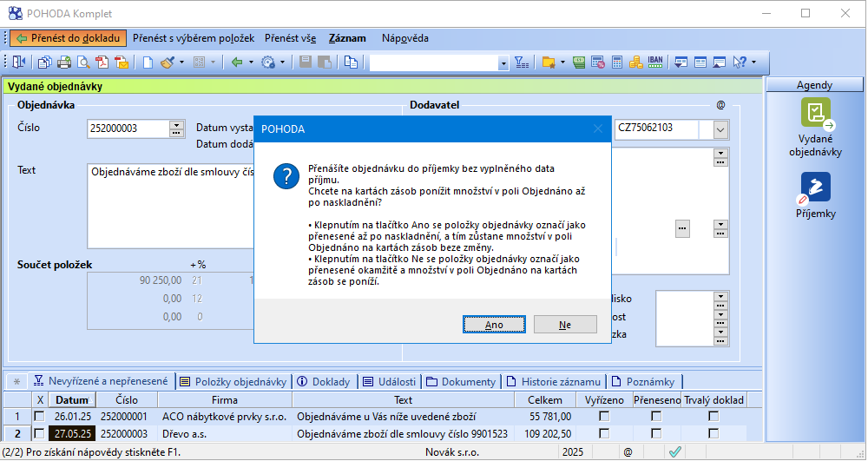Export to PDF using the PDF icon
This screenshot has width=868, height=461.
(102, 62)
